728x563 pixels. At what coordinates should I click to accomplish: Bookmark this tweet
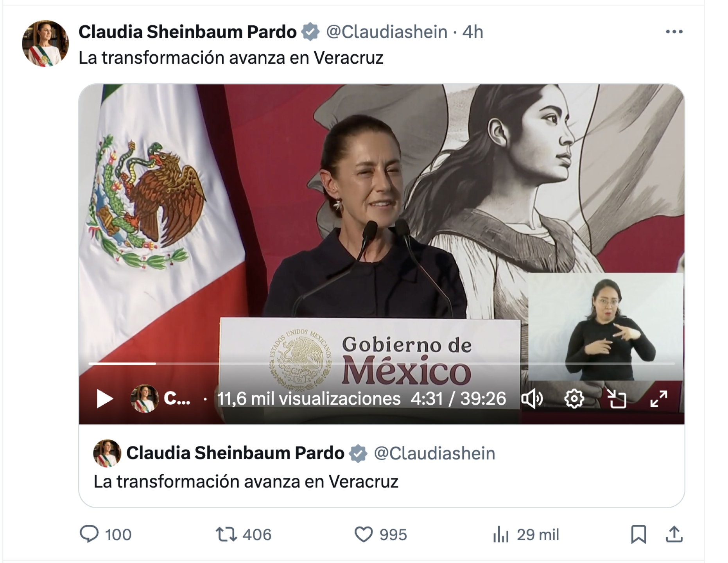(638, 534)
